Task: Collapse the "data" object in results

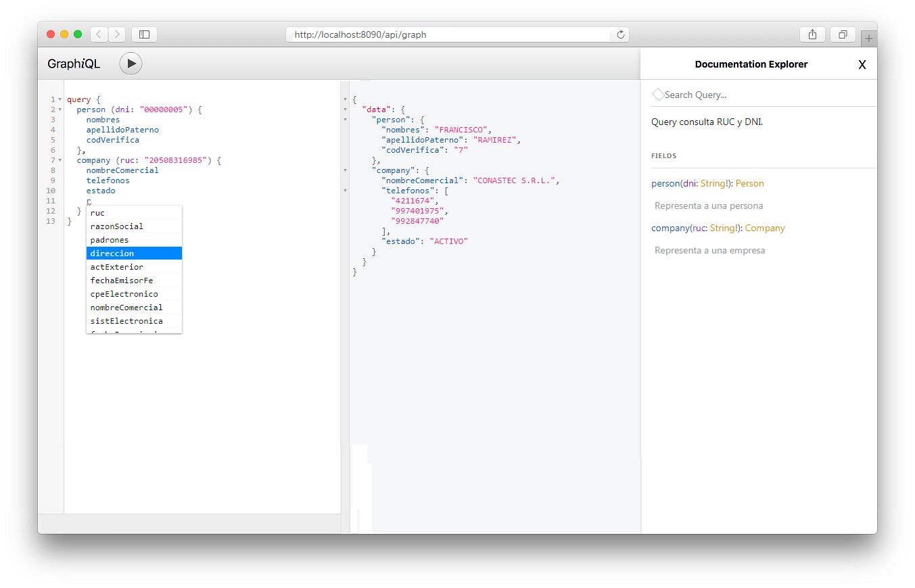Action: pyautogui.click(x=346, y=109)
